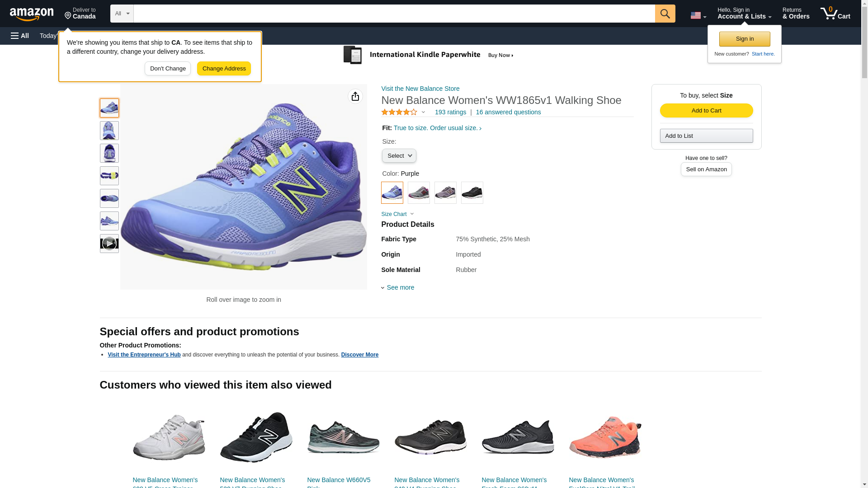Click into the Amazon search field
The width and height of the screenshot is (868, 488).
pyautogui.click(x=393, y=14)
